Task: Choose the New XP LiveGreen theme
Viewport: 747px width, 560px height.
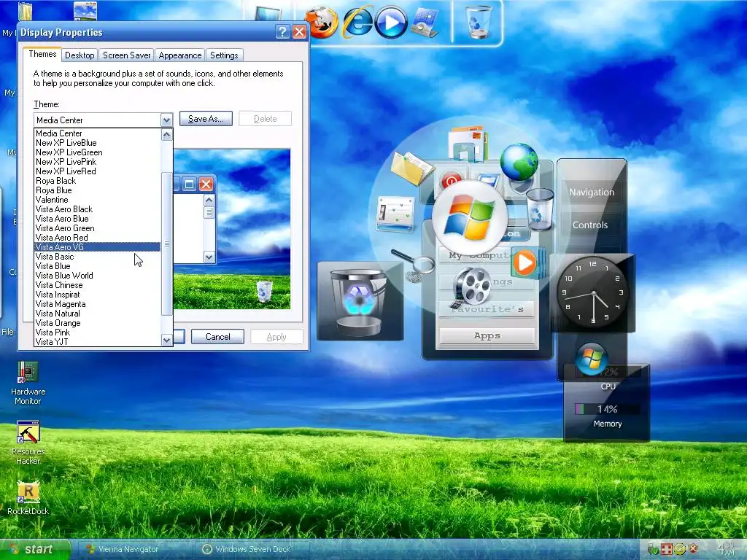Action: [97, 152]
